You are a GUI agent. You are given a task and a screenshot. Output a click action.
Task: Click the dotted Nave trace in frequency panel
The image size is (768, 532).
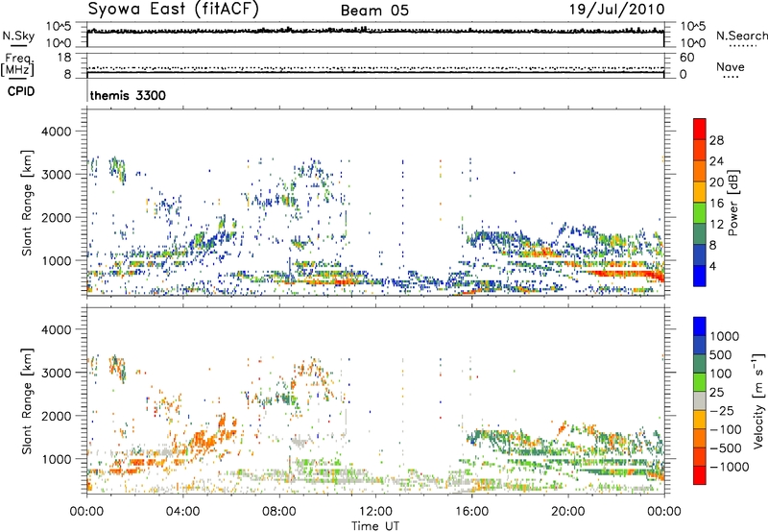coord(375,67)
